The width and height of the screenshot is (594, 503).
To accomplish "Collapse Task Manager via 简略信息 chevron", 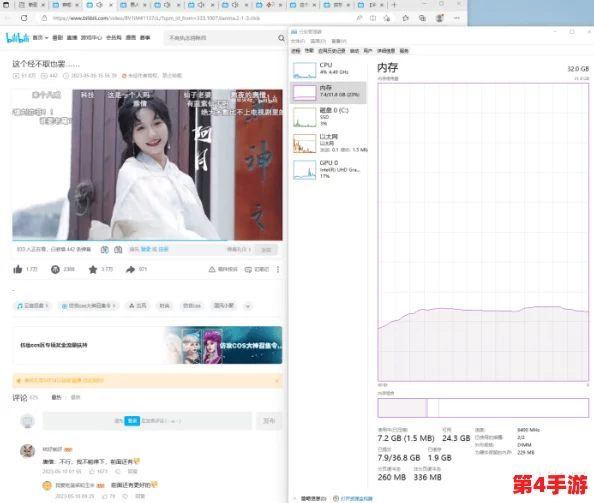I will click(294, 498).
